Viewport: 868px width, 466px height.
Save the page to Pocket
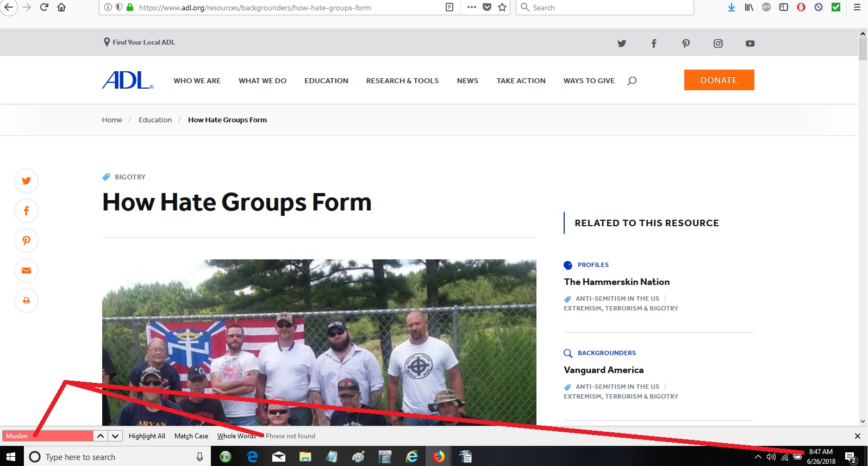click(487, 7)
